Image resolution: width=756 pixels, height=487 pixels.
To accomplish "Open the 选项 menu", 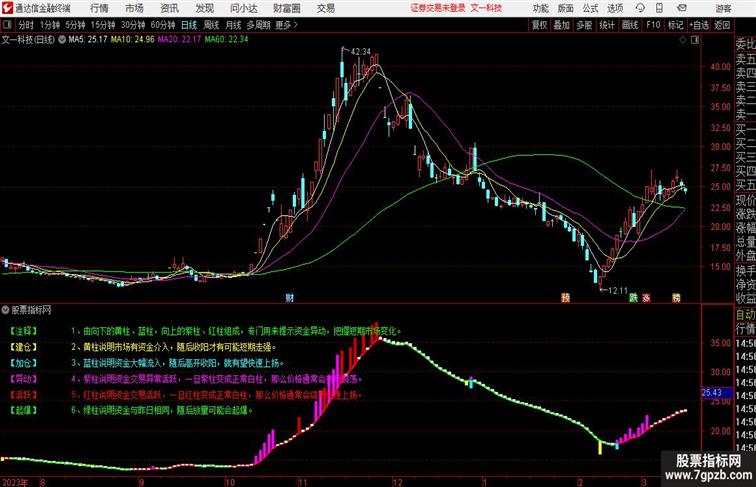I will pos(615,8).
